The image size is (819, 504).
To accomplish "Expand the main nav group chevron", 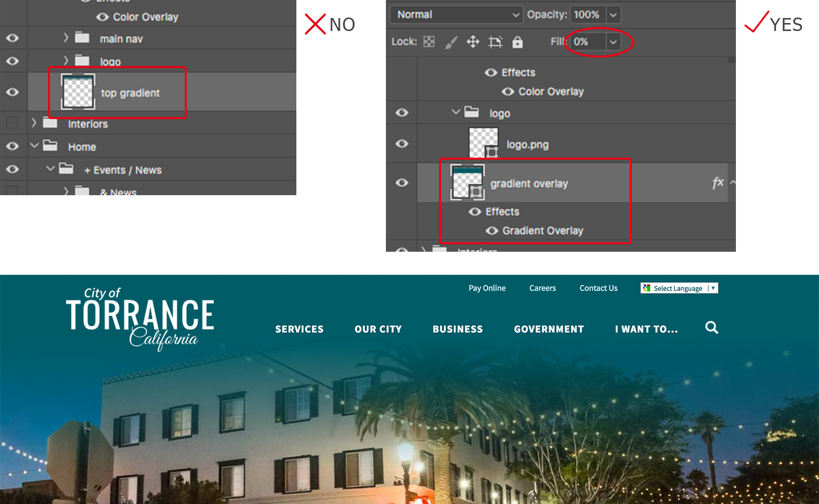I will [66, 38].
